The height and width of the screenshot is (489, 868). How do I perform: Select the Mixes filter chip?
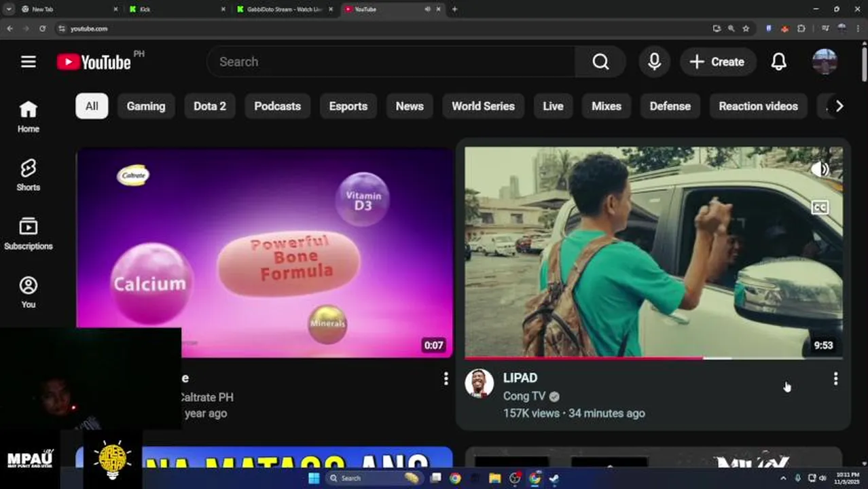coord(607,106)
